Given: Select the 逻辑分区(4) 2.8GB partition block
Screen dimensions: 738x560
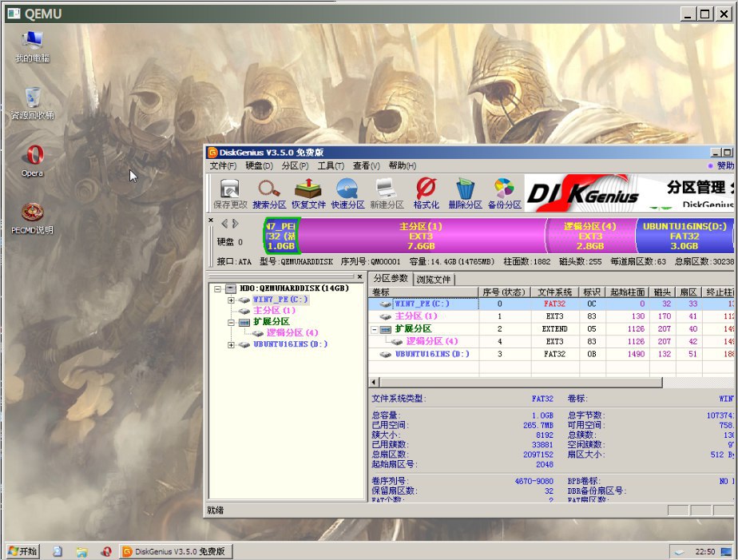Looking at the screenshot, I should 590,236.
